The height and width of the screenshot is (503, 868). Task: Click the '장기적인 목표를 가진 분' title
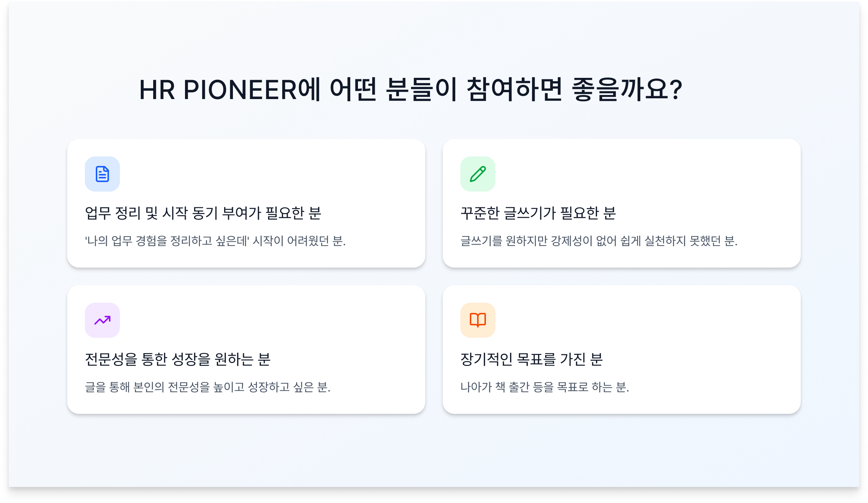click(531, 359)
